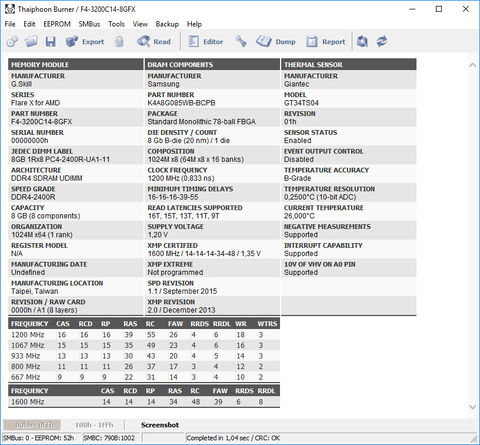Click the Read SPD toolbar button
This screenshot has width=480, height=445.
pos(154,41)
